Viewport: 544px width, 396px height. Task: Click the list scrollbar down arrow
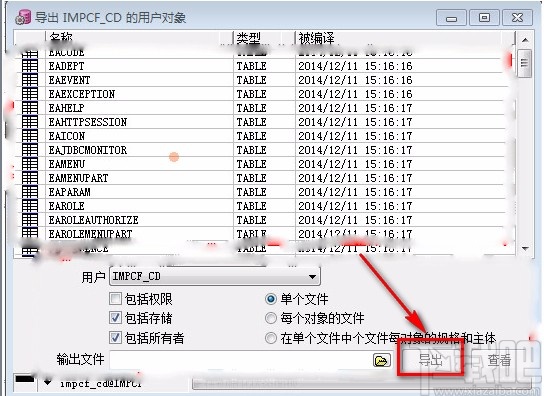click(x=525, y=248)
